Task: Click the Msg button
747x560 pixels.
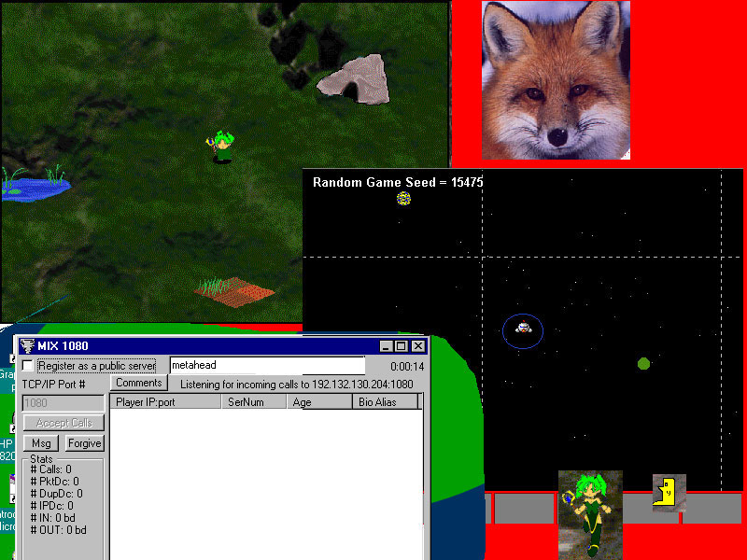Action: tap(41, 443)
